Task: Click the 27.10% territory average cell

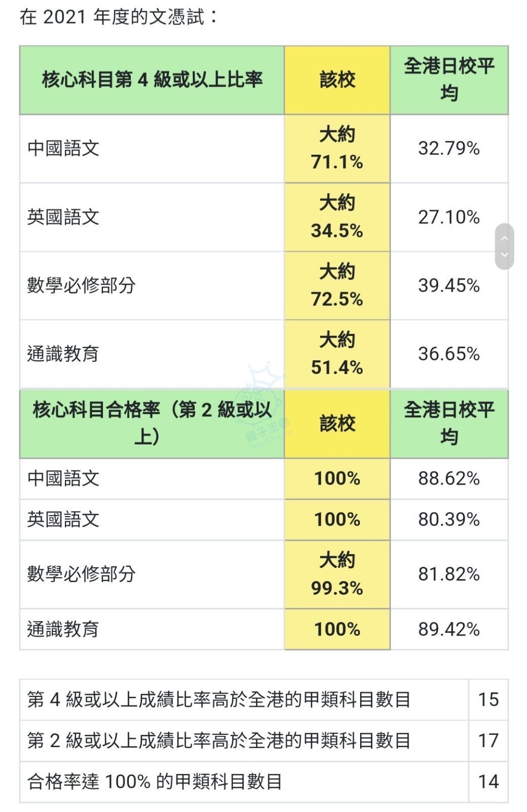Action: click(x=449, y=217)
